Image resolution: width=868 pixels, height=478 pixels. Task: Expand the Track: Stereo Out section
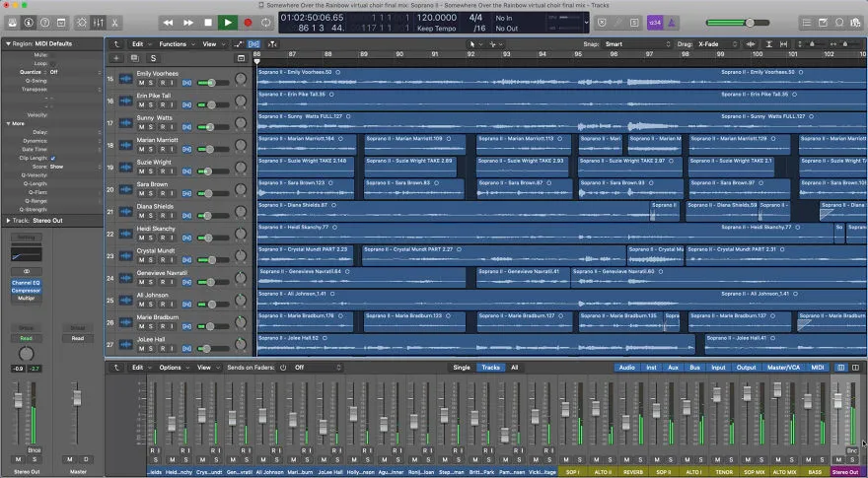(x=8, y=220)
